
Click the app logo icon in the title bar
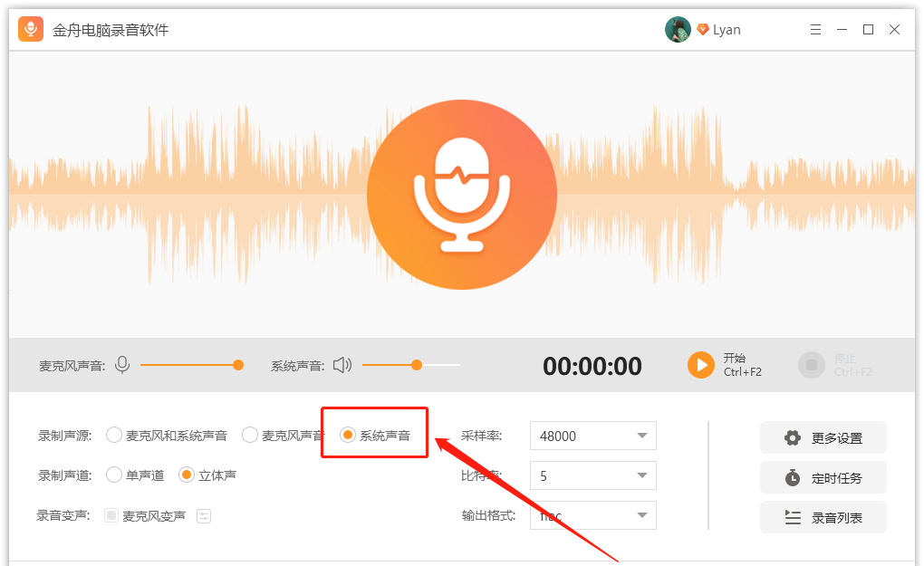coord(30,29)
